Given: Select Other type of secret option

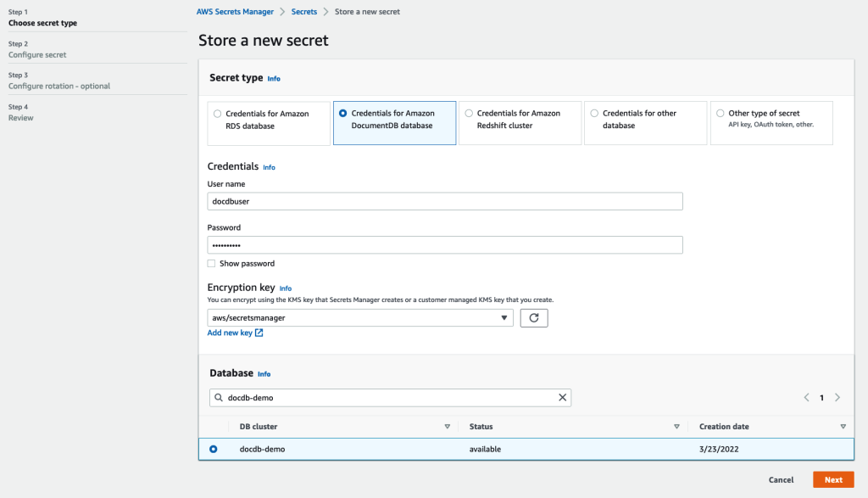Looking at the screenshot, I should (x=721, y=114).
